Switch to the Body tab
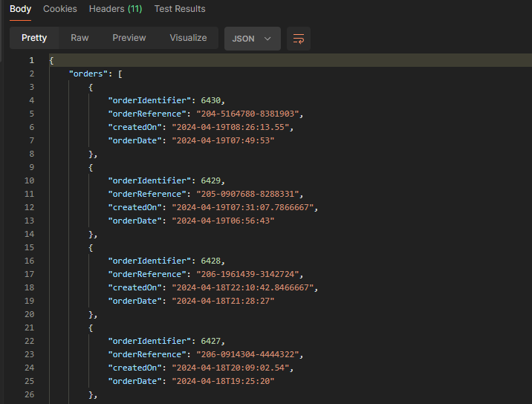 20,9
